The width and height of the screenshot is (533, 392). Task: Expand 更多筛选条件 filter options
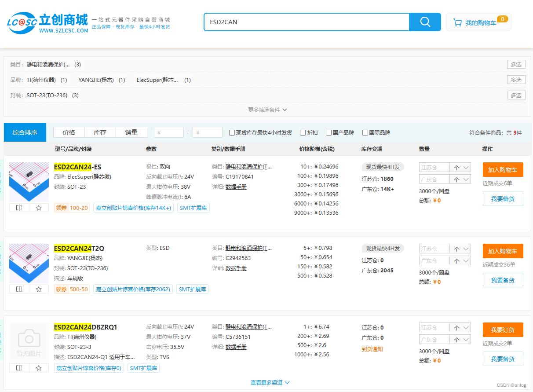click(267, 110)
